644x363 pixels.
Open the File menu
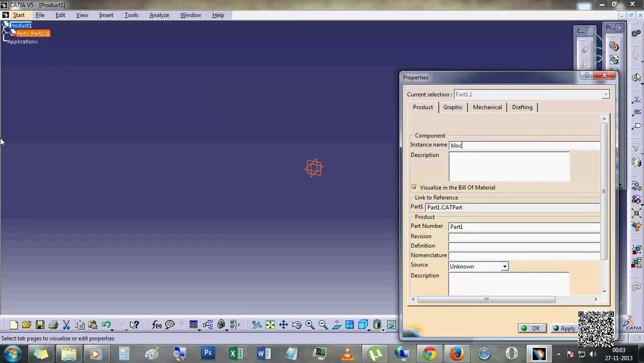(x=40, y=15)
